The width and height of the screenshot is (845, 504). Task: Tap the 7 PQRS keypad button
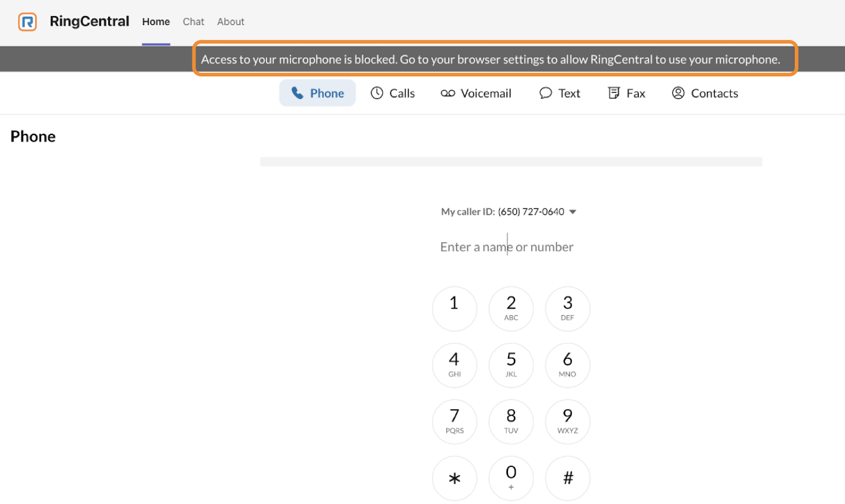[455, 422]
